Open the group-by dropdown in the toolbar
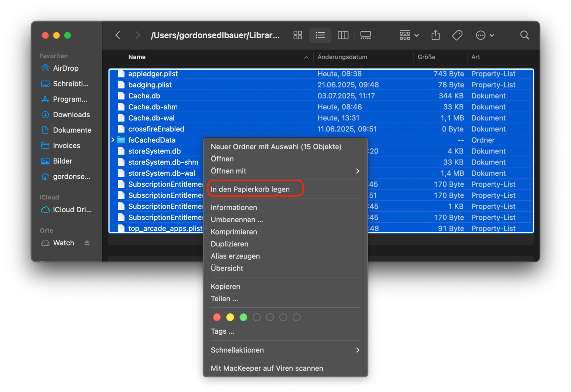Screen dimensions: 571x392 tap(408, 35)
